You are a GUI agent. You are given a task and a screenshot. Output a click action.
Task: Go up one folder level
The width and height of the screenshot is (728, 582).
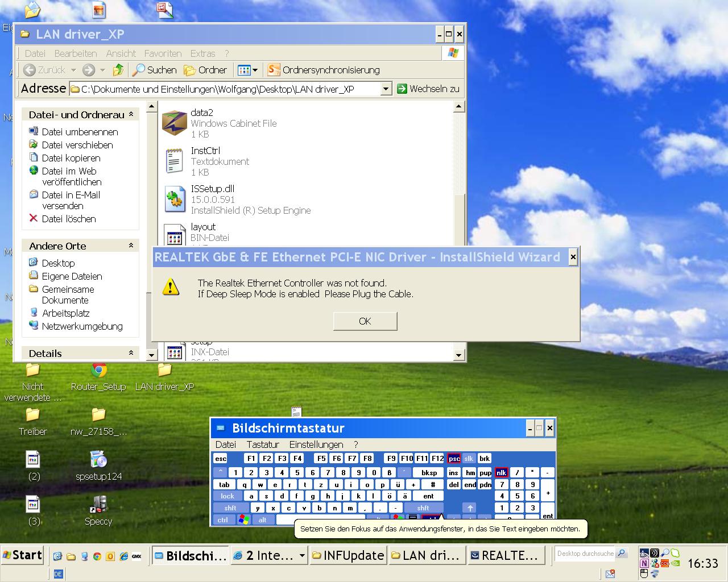coord(118,70)
